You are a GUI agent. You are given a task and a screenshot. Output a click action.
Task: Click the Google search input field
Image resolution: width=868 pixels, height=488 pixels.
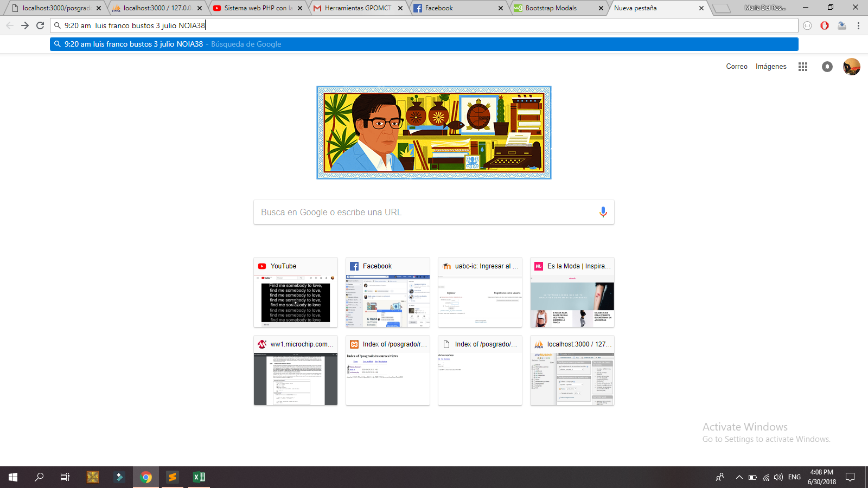pos(423,212)
